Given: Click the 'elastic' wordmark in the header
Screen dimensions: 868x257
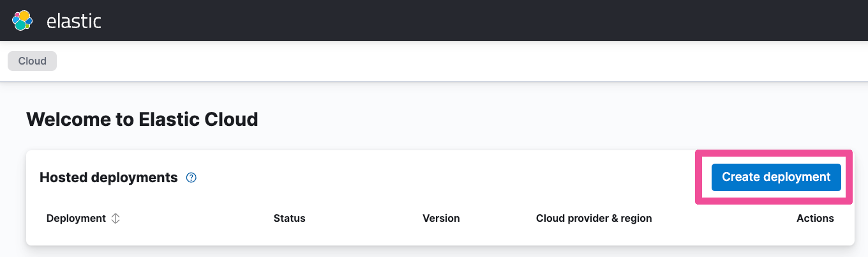Looking at the screenshot, I should click(x=74, y=20).
